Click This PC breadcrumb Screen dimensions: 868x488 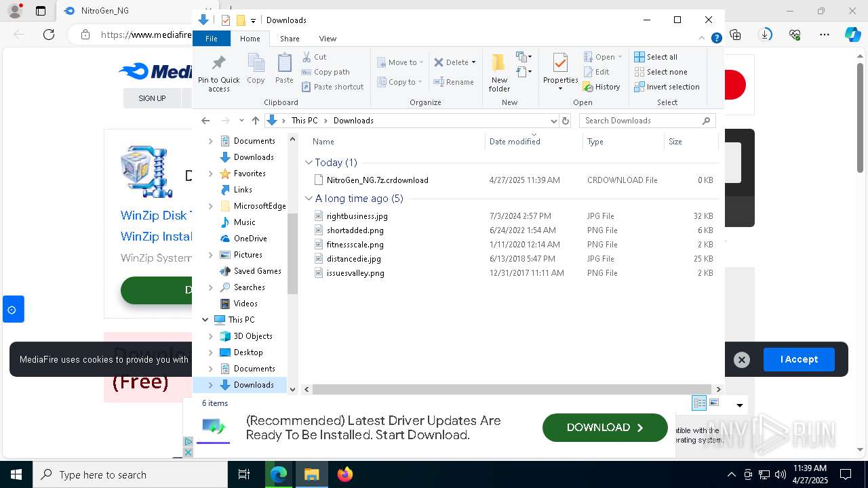point(304,121)
